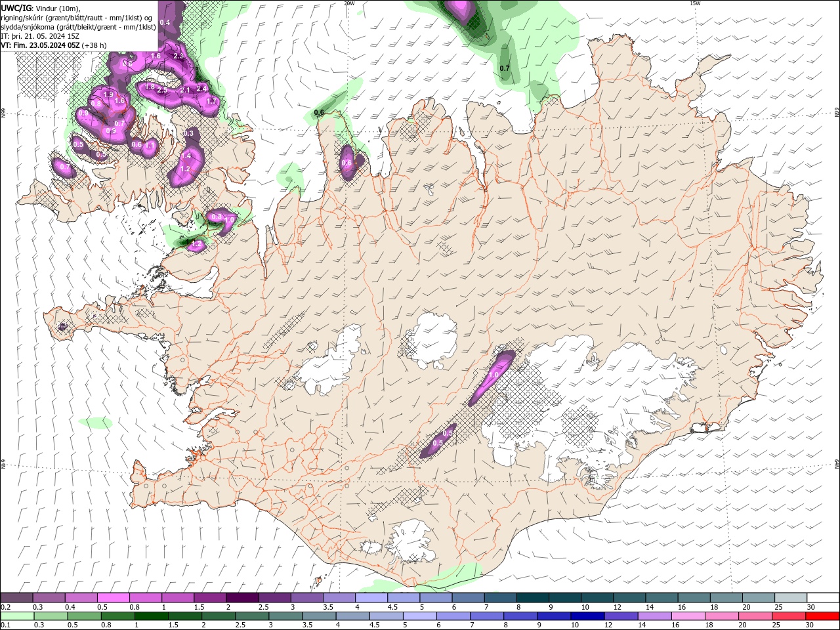This screenshot has width=840, height=630.
Task: Click the '2.5' snowfall value in the Westfjords
Action: [x=162, y=91]
